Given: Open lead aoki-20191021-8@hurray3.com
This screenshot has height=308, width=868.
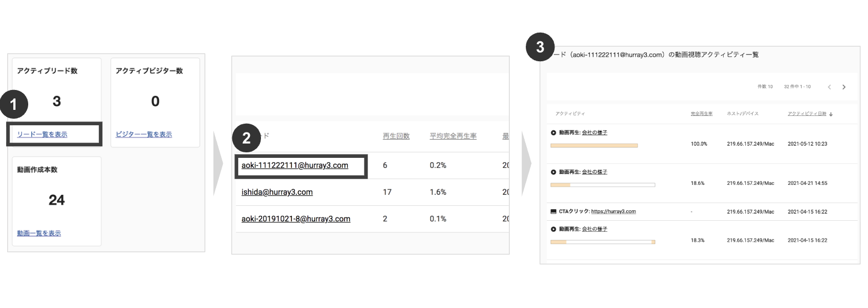Looking at the screenshot, I should 296,219.
